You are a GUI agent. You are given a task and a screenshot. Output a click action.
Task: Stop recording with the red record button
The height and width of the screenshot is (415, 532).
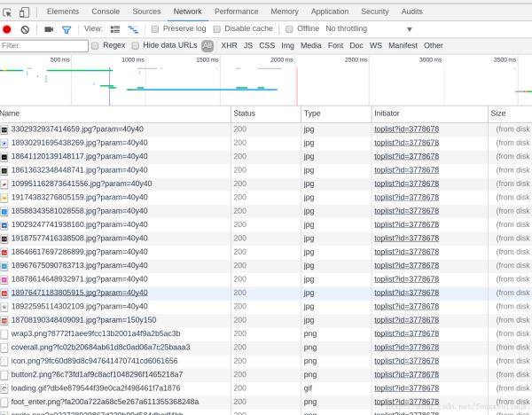pyautogui.click(x=7, y=29)
